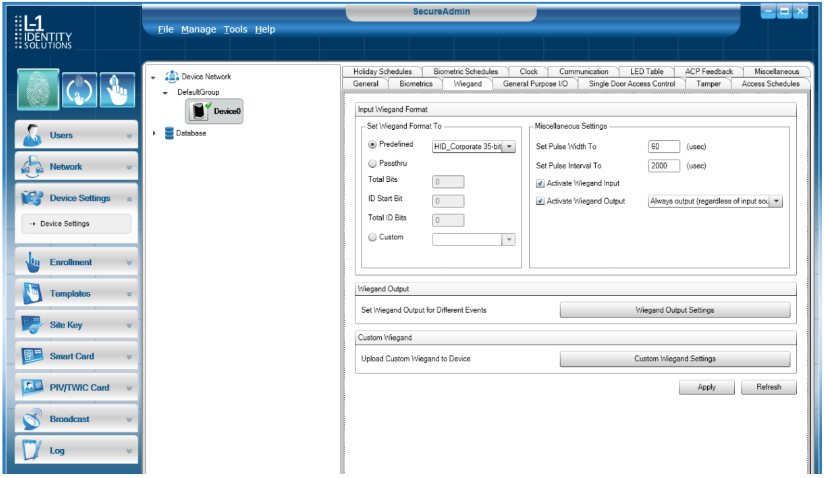
Task: Click the Enrollment finger icon
Action: click(x=33, y=262)
